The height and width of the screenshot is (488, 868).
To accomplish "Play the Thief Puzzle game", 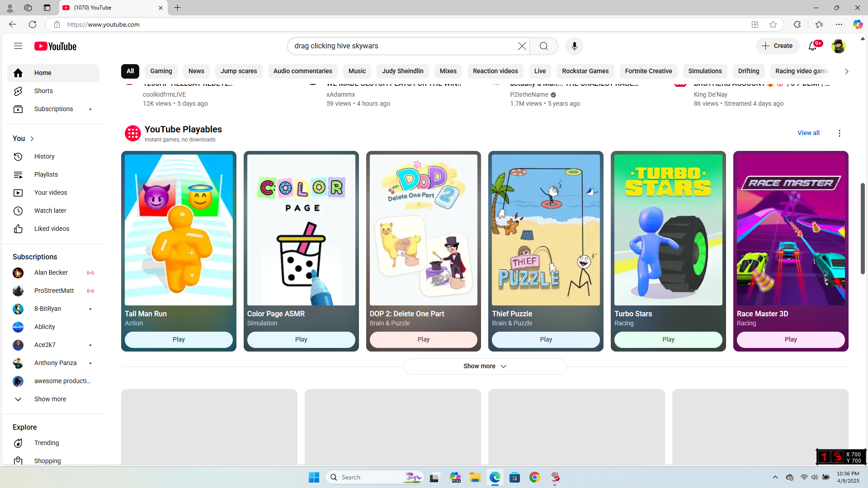I will (x=546, y=340).
